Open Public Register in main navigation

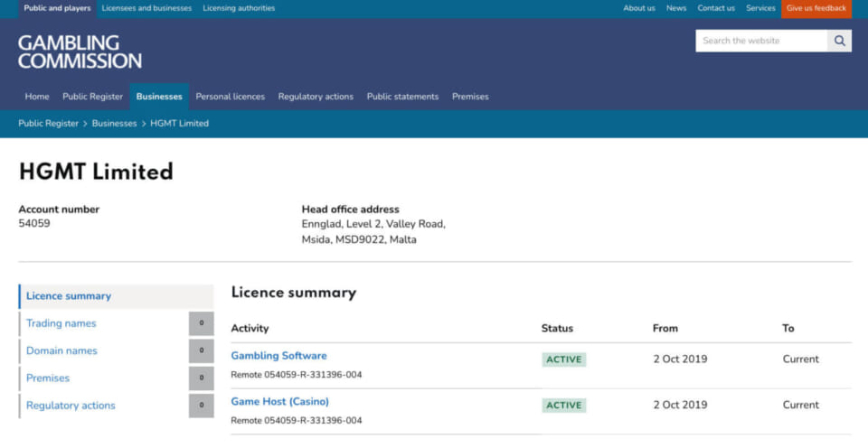pos(92,97)
